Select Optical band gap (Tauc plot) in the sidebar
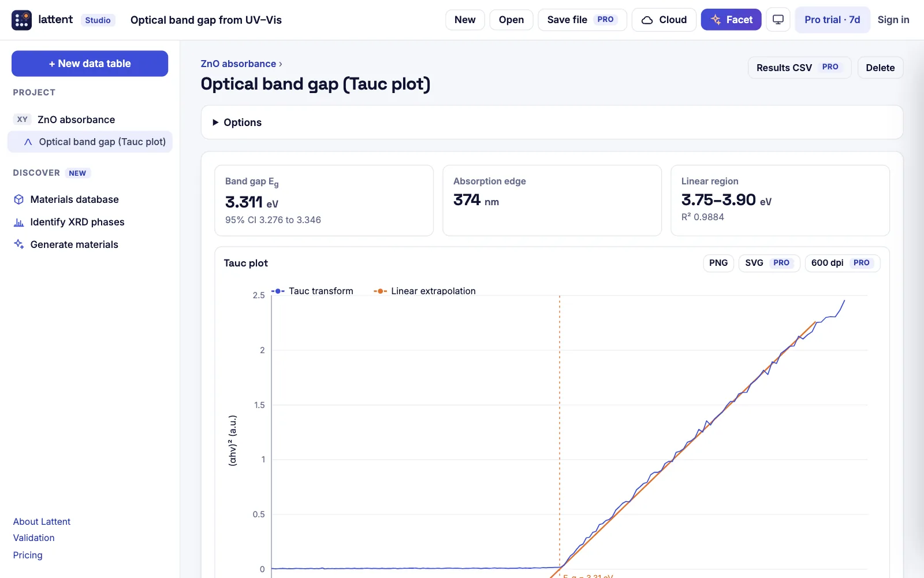 [x=90, y=142]
